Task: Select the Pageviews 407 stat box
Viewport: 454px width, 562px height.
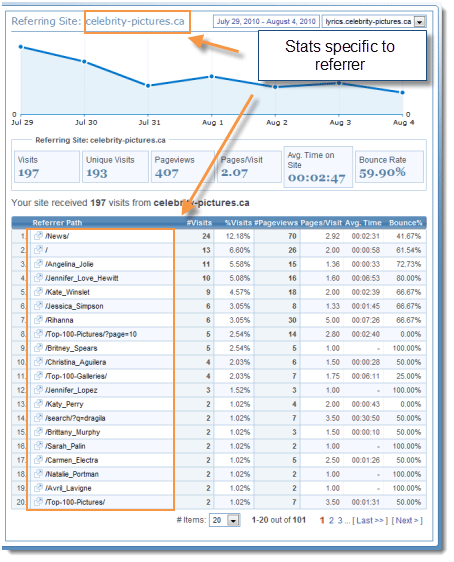Action: tap(183, 167)
